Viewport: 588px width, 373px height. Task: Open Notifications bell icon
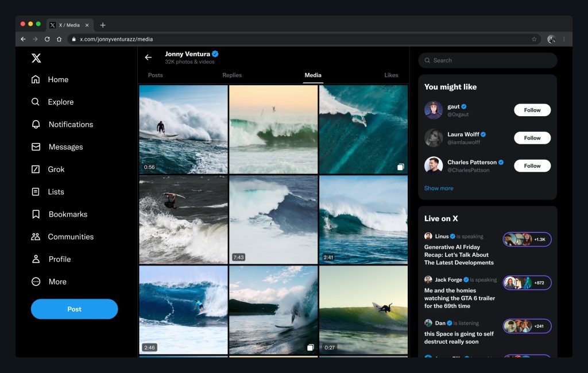coord(36,124)
